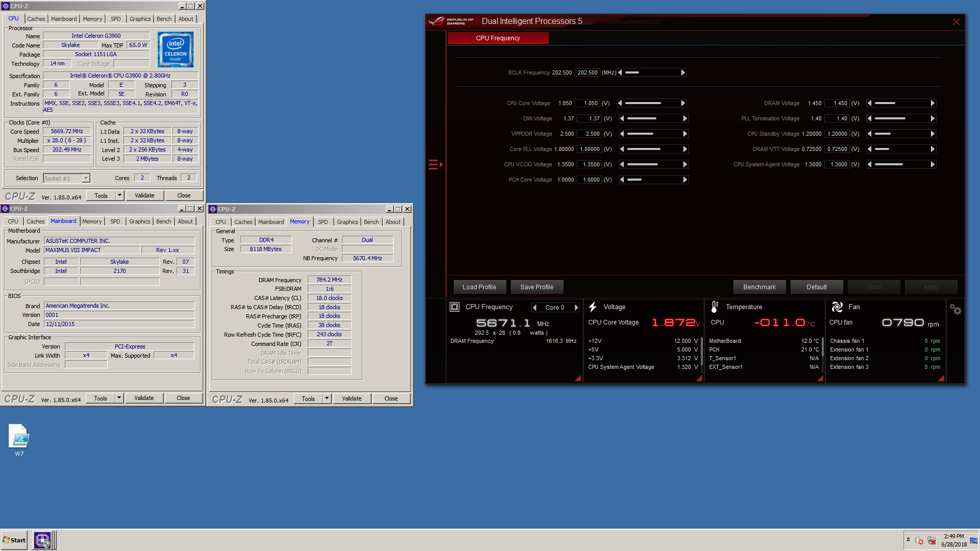Screen dimensions: 980x551
Task: Decrease BCLK Frequency with left arrow
Action: 620,72
